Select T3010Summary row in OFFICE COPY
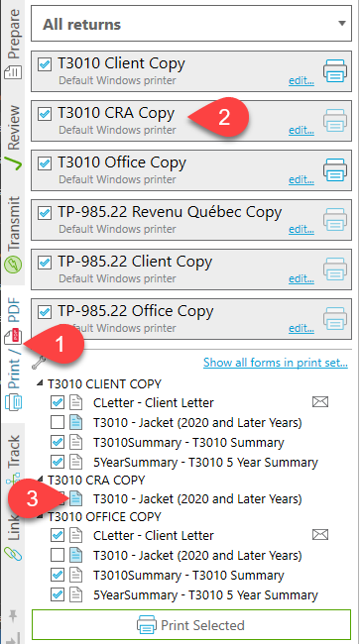This screenshot has height=644, width=360. coord(188,576)
